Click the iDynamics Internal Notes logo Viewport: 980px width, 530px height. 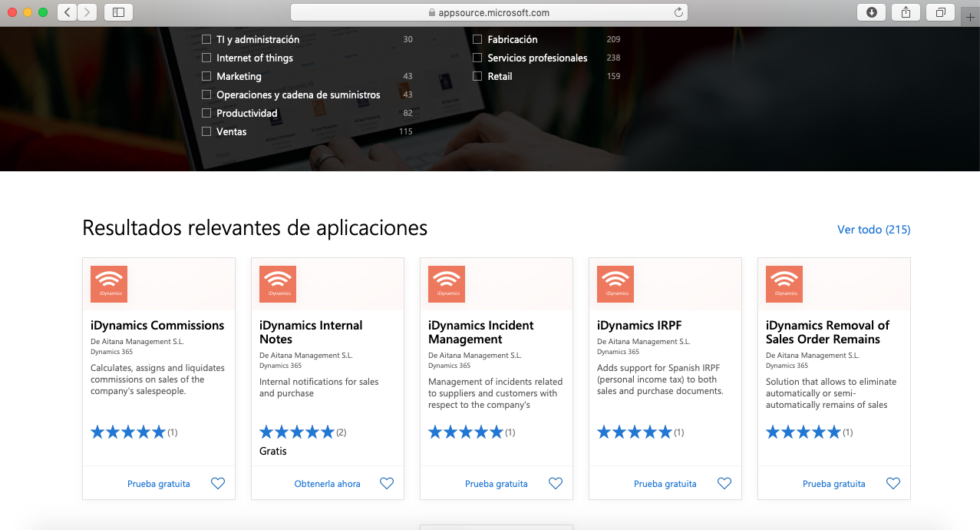click(x=278, y=284)
